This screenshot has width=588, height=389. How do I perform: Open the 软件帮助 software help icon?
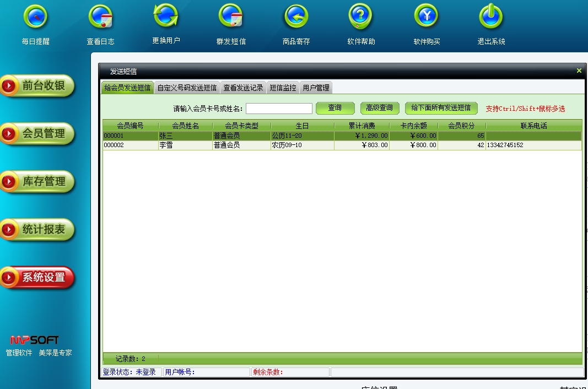tap(361, 17)
